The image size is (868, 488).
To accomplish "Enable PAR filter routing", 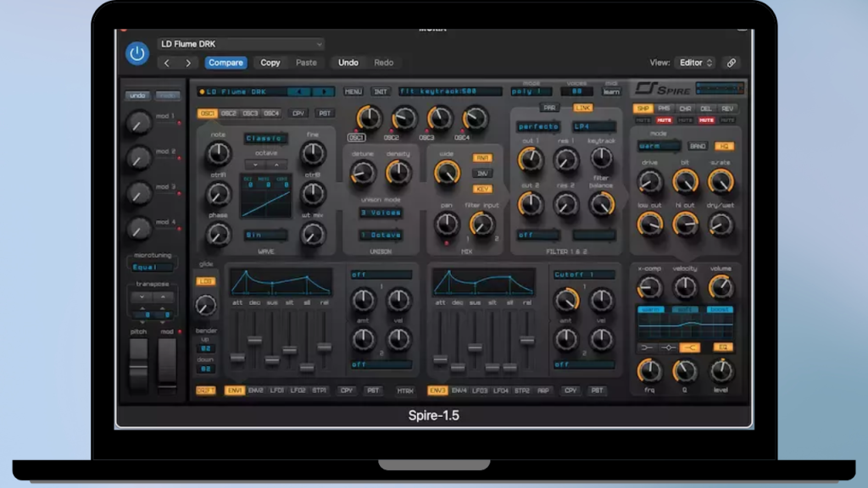I will pyautogui.click(x=549, y=108).
